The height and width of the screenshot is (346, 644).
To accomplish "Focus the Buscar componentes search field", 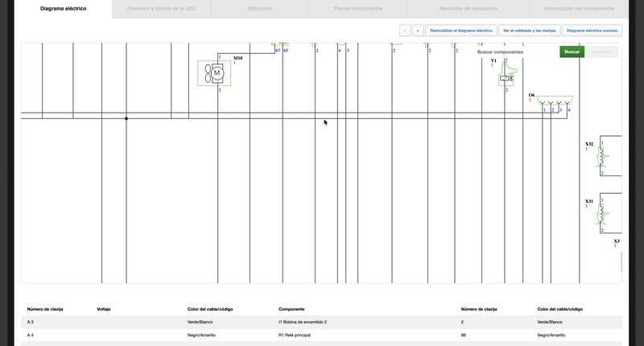I will pyautogui.click(x=516, y=52).
